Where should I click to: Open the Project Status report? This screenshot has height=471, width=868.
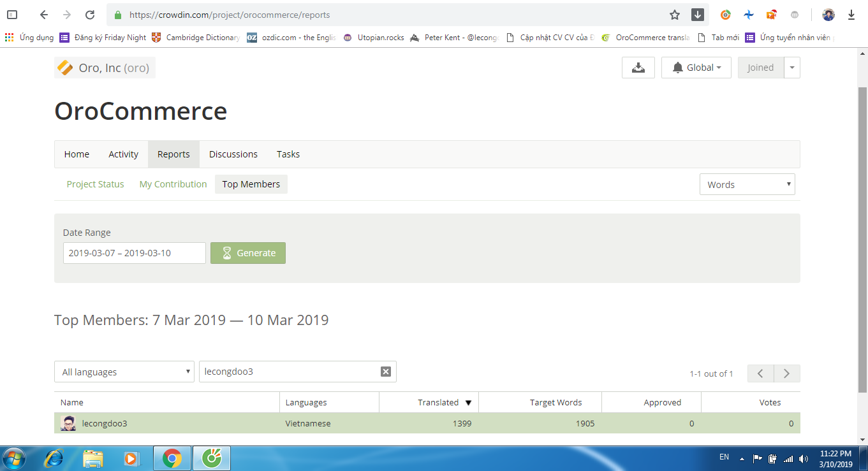pos(96,184)
